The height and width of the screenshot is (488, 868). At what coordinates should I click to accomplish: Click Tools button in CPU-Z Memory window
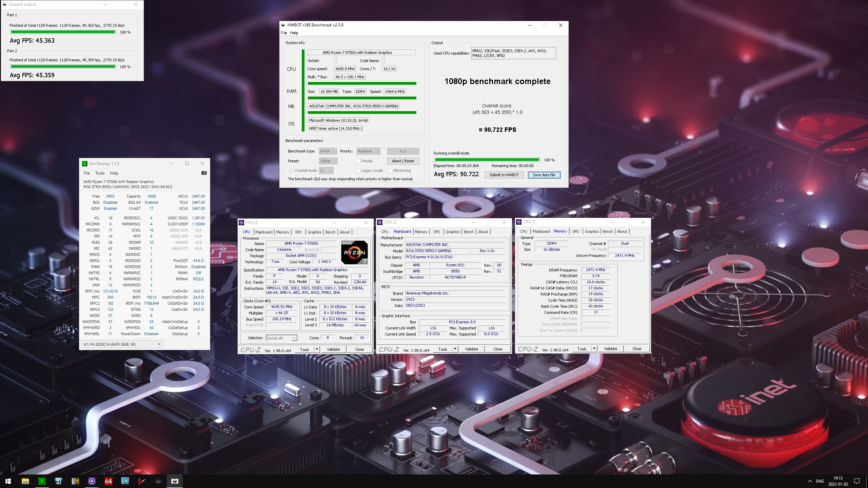(x=582, y=349)
